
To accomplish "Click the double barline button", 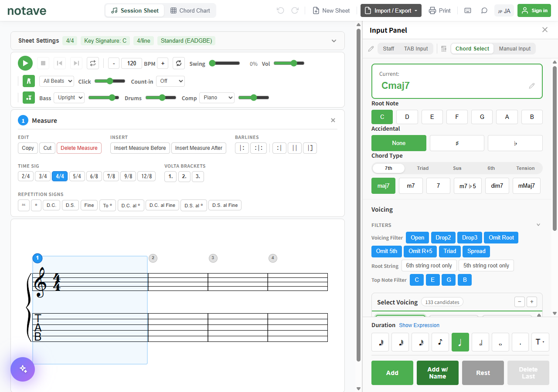I will [x=295, y=148].
